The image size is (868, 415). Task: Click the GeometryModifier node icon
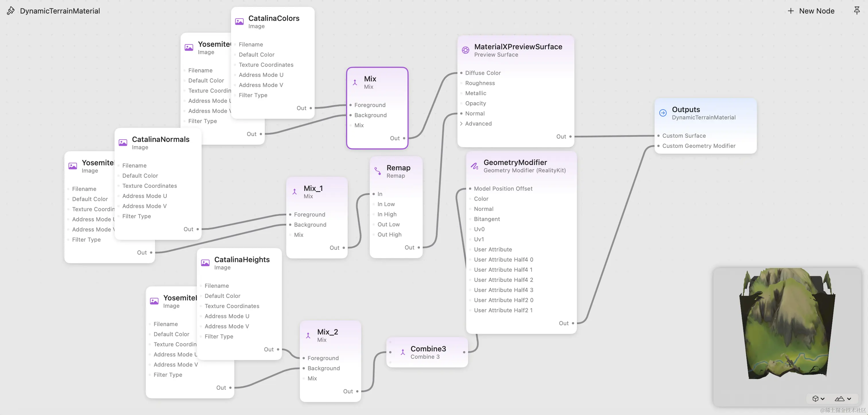pyautogui.click(x=474, y=166)
